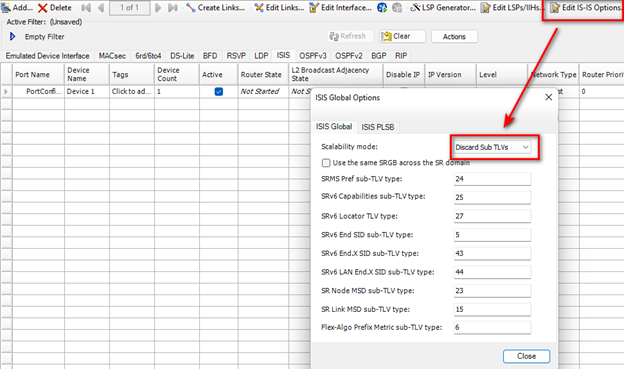The height and width of the screenshot is (369, 624).
Task: Open Scalability mode dropdown
Action: [x=492, y=147]
